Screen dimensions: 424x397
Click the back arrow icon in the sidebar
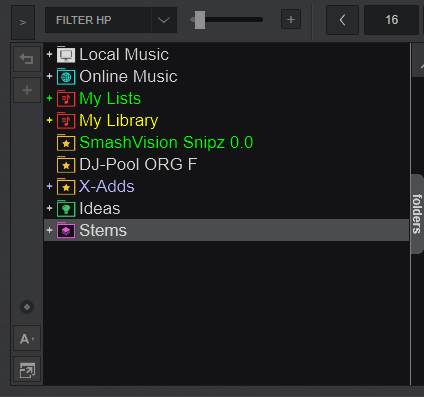point(27,59)
